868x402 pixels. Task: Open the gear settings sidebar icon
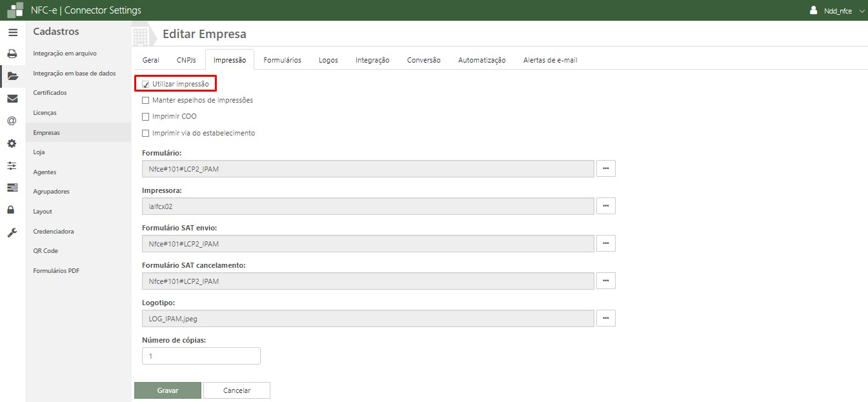(12, 143)
